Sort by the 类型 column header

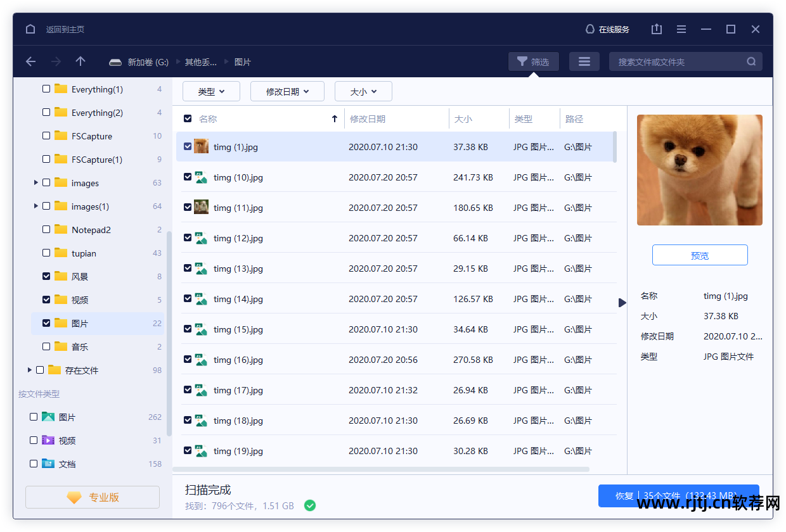(524, 119)
